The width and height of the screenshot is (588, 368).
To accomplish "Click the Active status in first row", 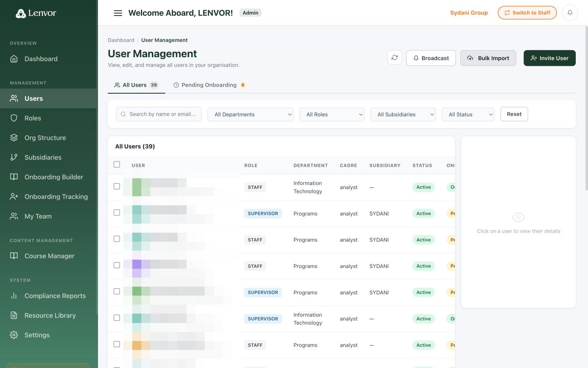I will [x=423, y=187].
